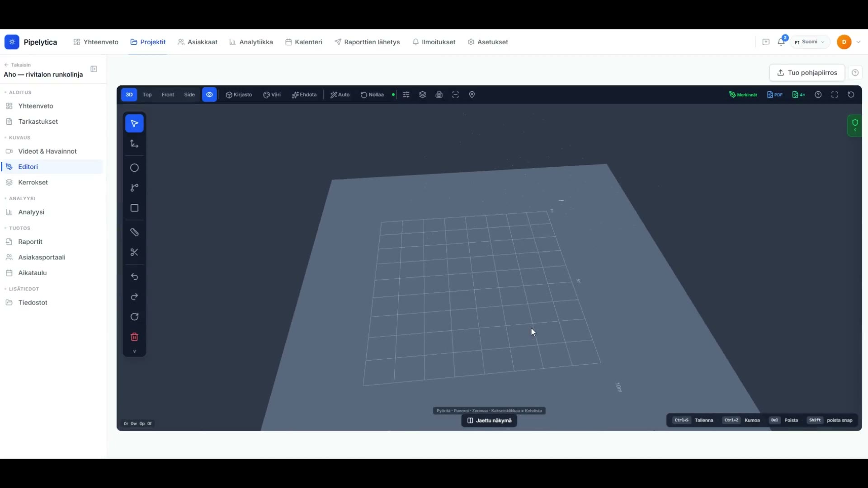
Task: Click the scan frame icon in editor toolbar
Action: pyautogui.click(x=455, y=95)
